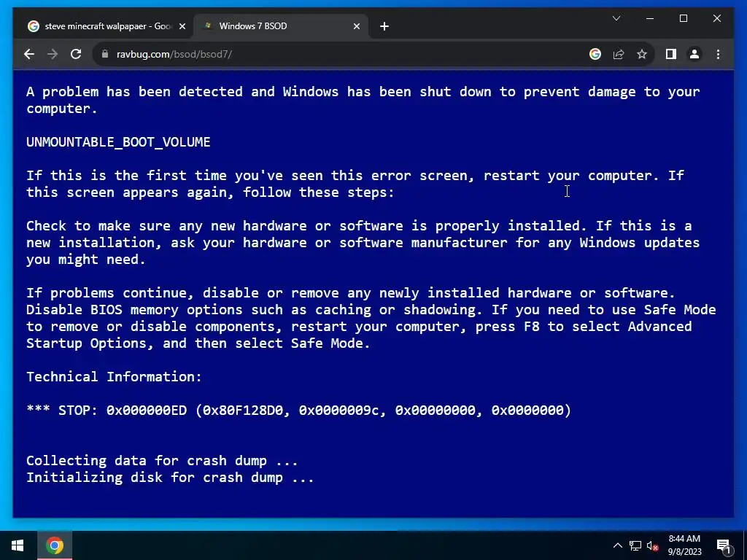Click the Chrome icon in the taskbar

55,545
